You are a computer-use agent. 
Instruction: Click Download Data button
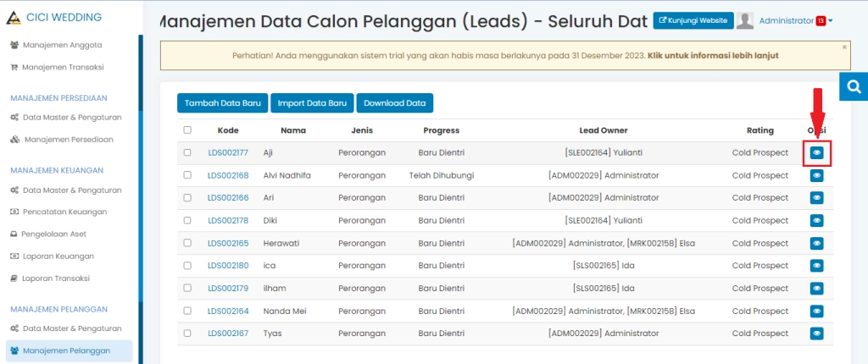point(395,103)
